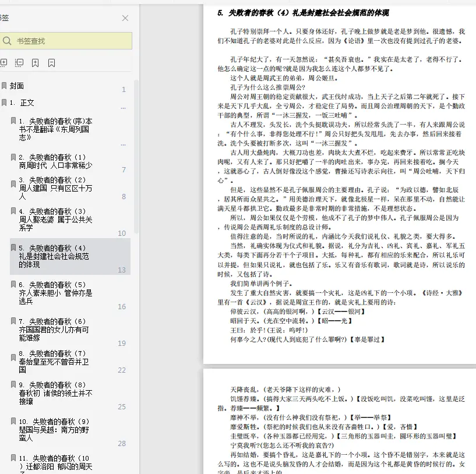Click the line 昭回于天 in document

(291, 321)
